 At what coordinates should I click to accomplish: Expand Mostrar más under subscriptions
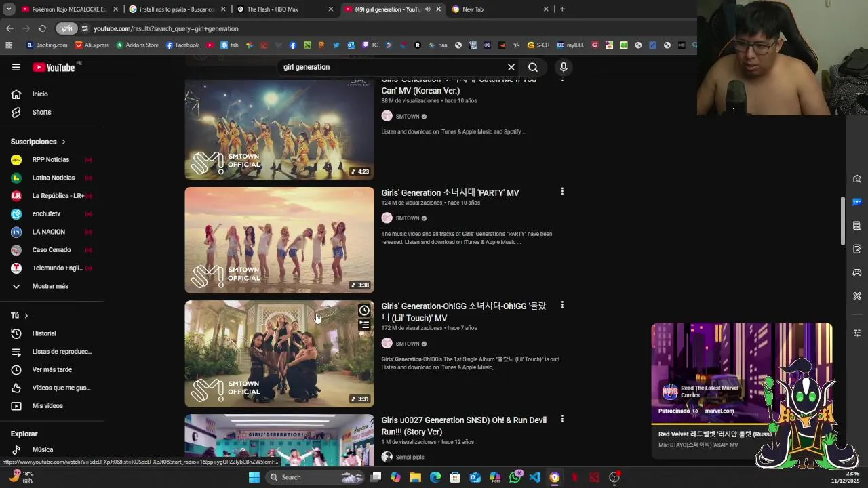pos(52,286)
